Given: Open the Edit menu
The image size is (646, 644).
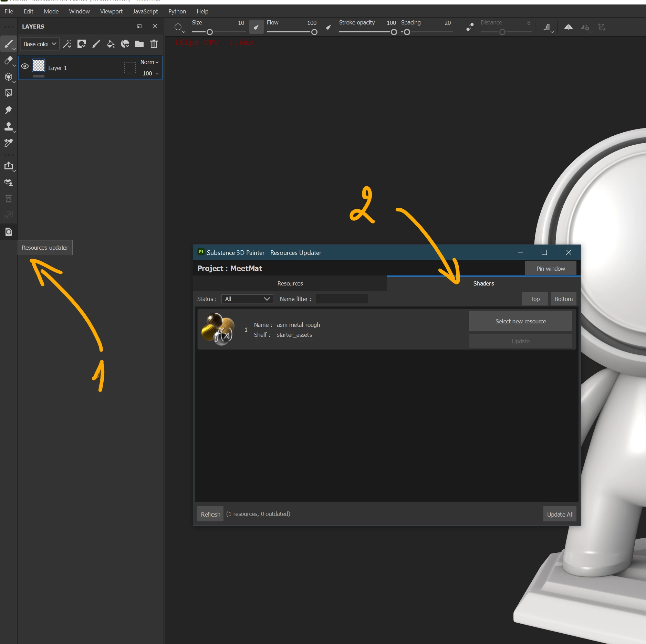Looking at the screenshot, I should pyautogui.click(x=28, y=11).
